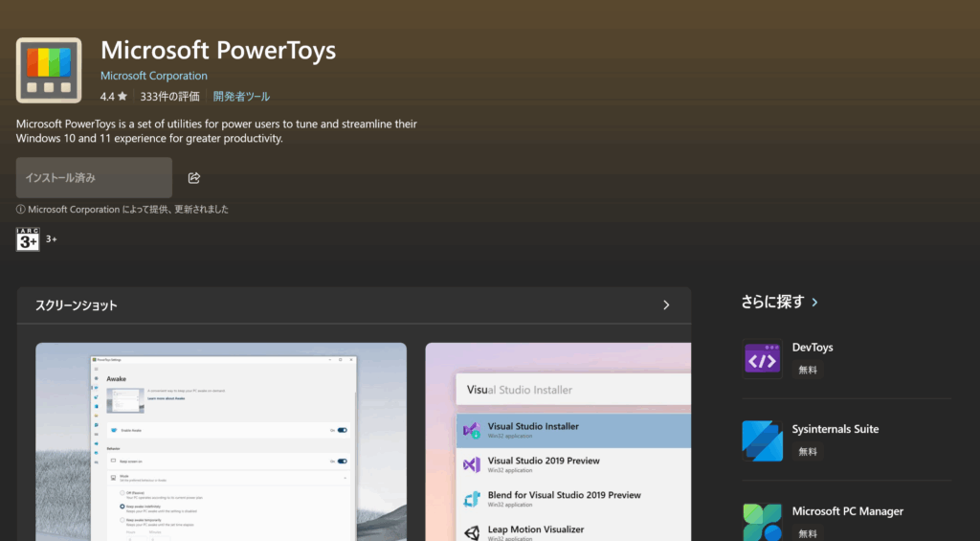Image resolution: width=980 pixels, height=541 pixels.
Task: Click the Visual Studio Installer icon in screenshot
Action: [x=471, y=431]
